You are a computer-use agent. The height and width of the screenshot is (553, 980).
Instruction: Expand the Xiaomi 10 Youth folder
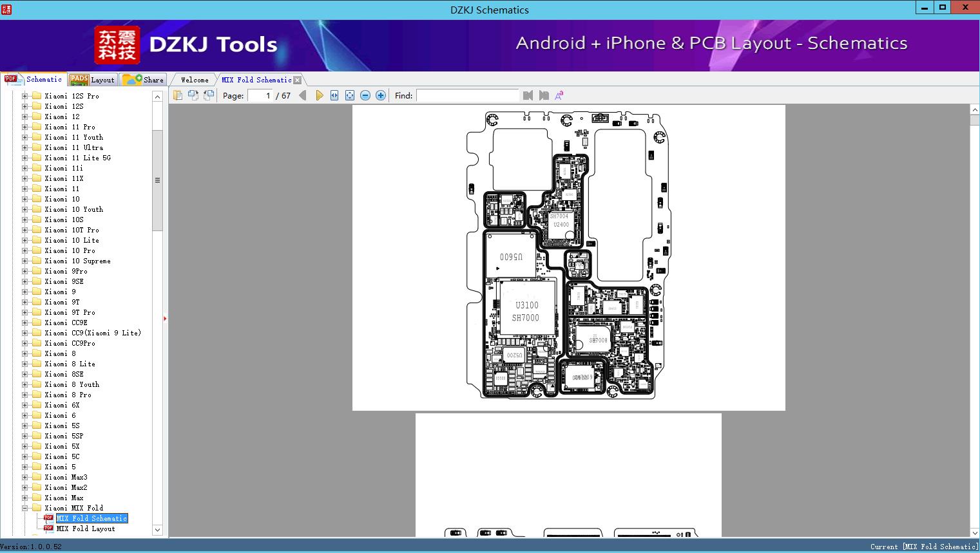[25, 209]
